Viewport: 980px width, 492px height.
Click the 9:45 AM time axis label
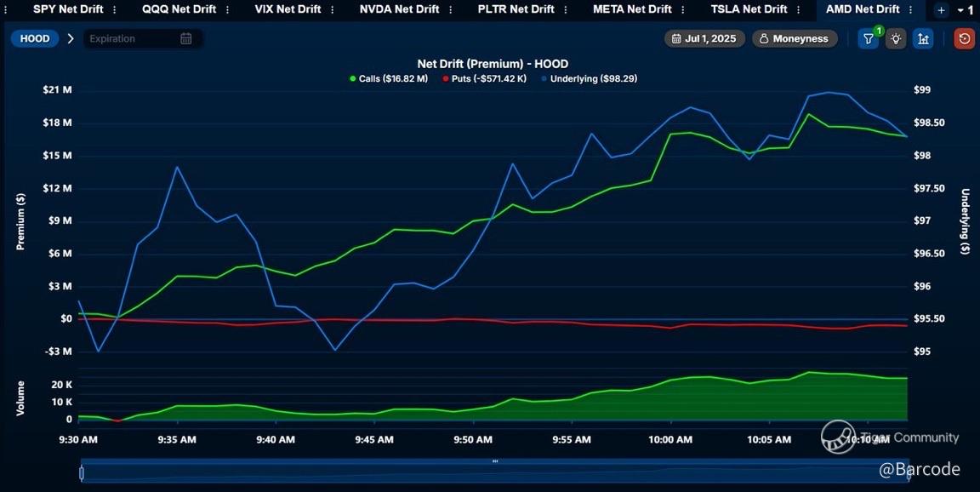point(374,439)
